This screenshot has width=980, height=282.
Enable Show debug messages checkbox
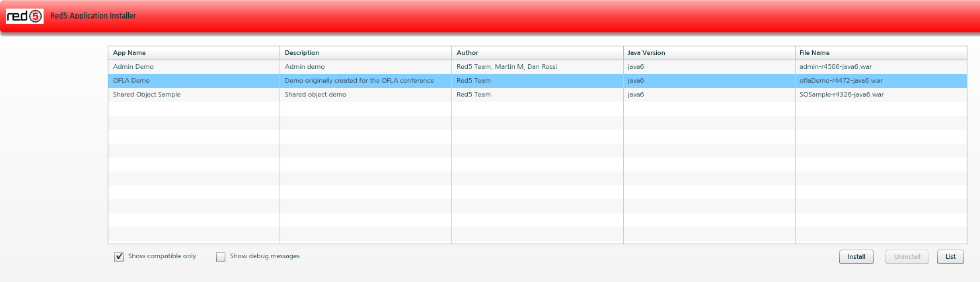point(221,257)
